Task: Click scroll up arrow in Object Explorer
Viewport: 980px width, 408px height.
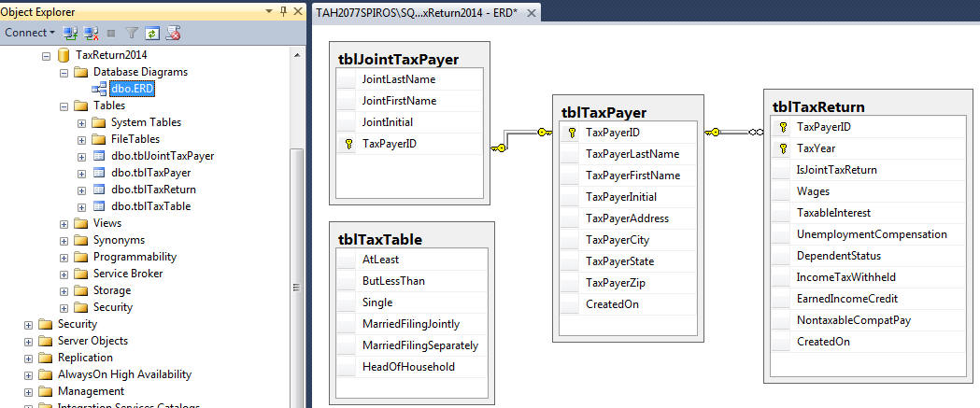Action: (297, 54)
